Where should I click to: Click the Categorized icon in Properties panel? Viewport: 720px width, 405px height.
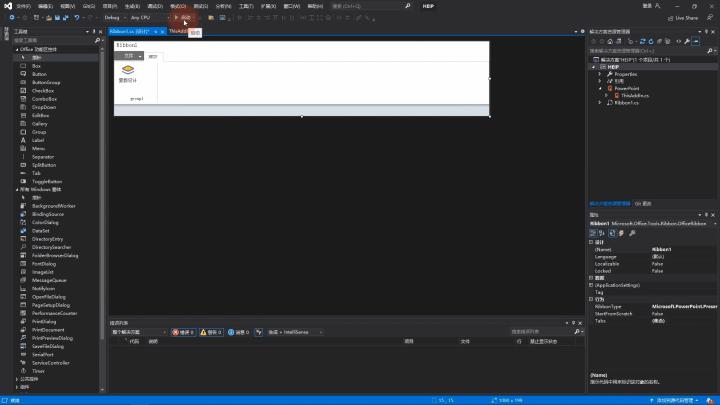click(x=593, y=233)
